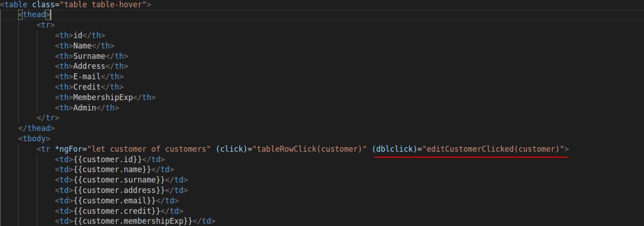This screenshot has height=226, width=644.
Task: Click the 'Admin' table header line
Action: click(87, 107)
